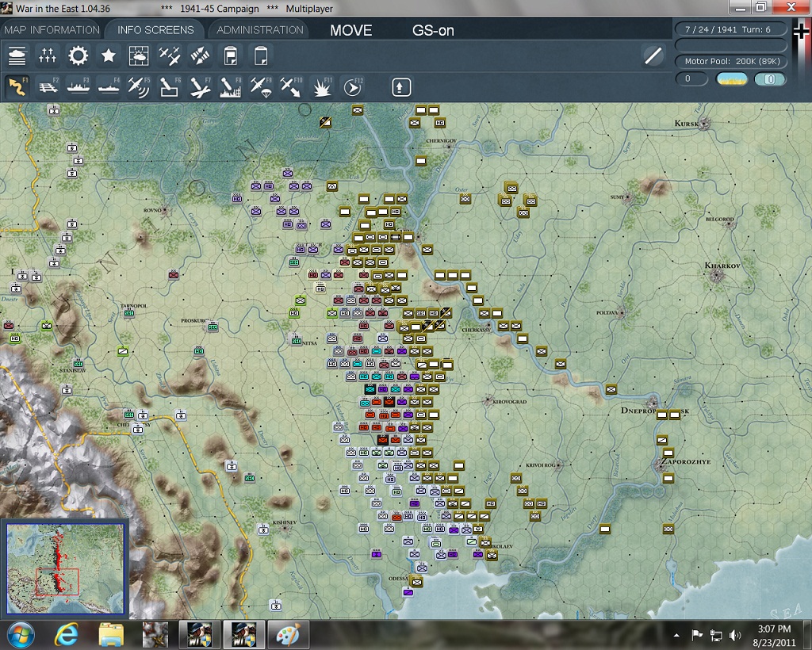Image resolution: width=812 pixels, height=650 pixels.
Task: Click the GS-on ground support label
Action: tap(433, 31)
